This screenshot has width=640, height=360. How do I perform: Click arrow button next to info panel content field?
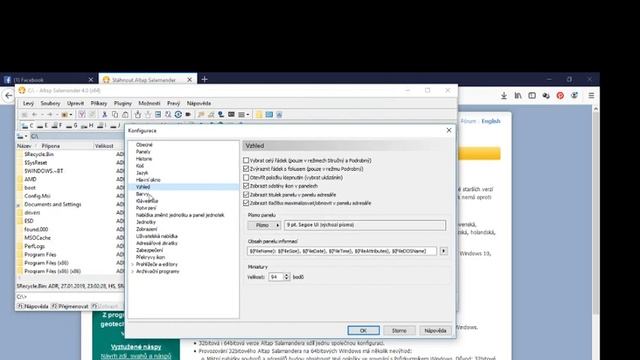coord(443,251)
